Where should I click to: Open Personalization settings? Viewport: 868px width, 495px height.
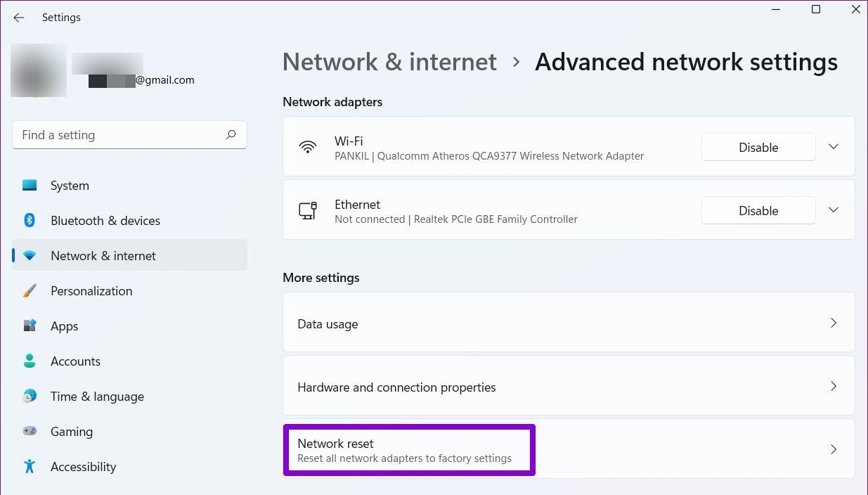(129, 290)
